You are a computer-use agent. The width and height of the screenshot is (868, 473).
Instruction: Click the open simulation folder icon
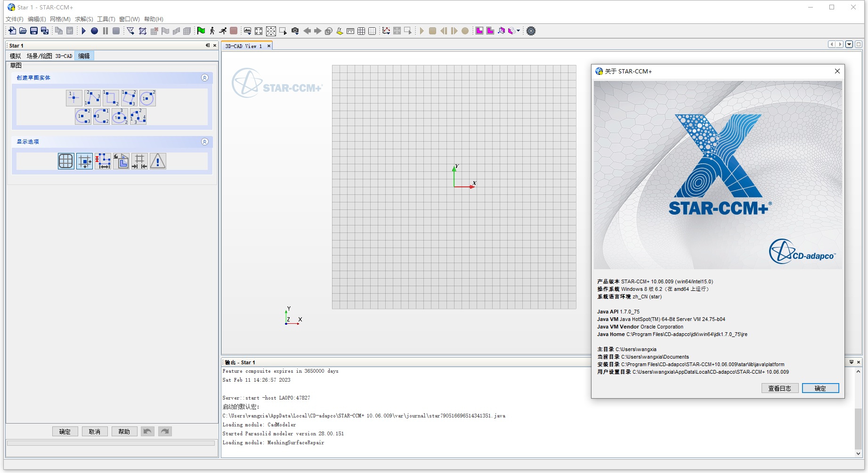click(23, 31)
